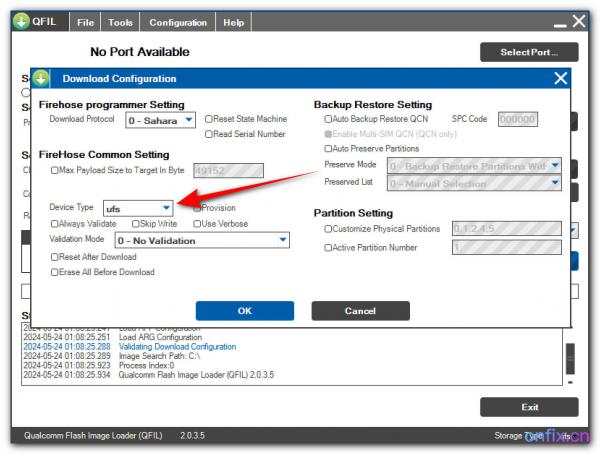
Task: Check the Provision option
Action: tap(198, 208)
